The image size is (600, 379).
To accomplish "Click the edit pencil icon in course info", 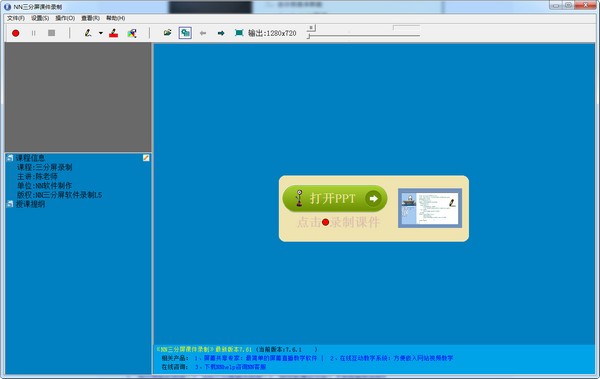I will coord(146,158).
